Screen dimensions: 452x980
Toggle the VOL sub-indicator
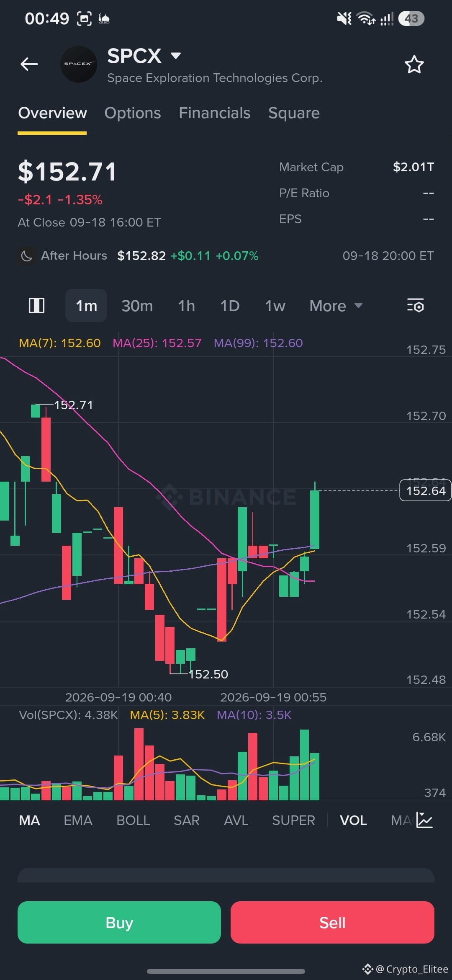353,820
